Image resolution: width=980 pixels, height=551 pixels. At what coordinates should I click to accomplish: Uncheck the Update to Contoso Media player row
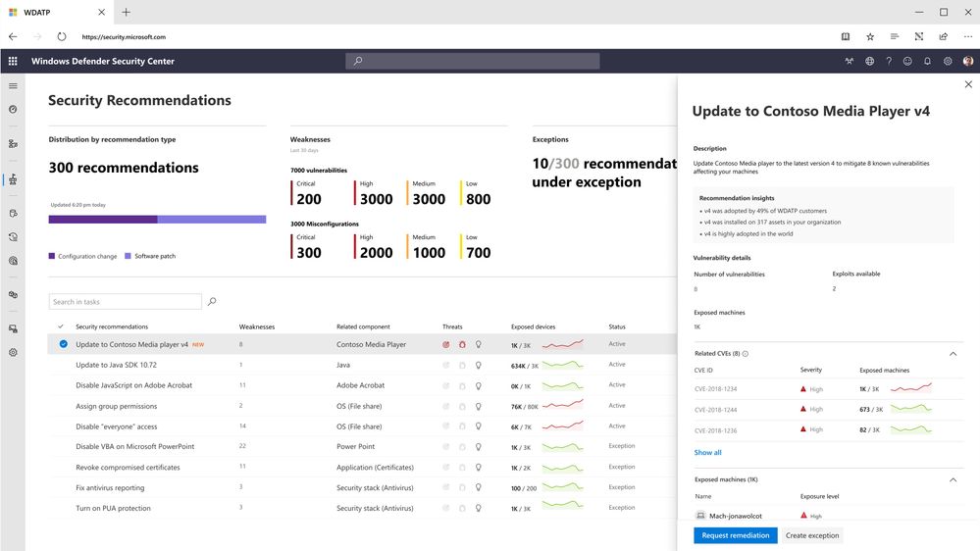tap(63, 344)
